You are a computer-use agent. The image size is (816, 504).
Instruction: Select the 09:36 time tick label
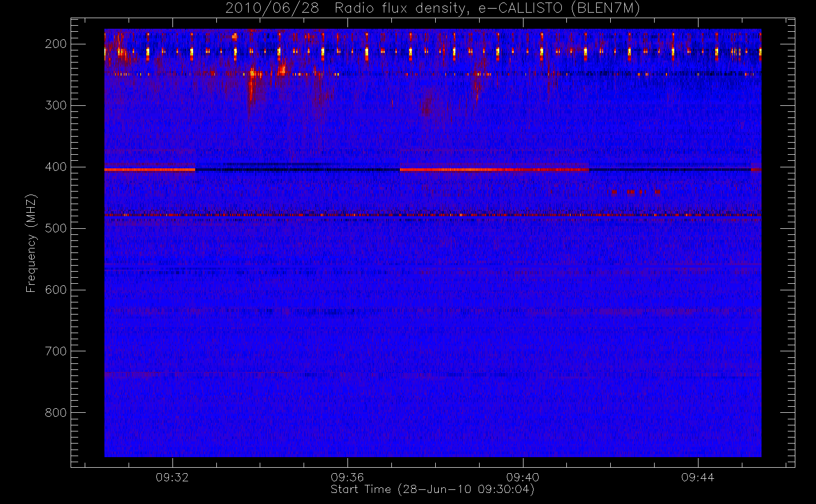pos(347,477)
